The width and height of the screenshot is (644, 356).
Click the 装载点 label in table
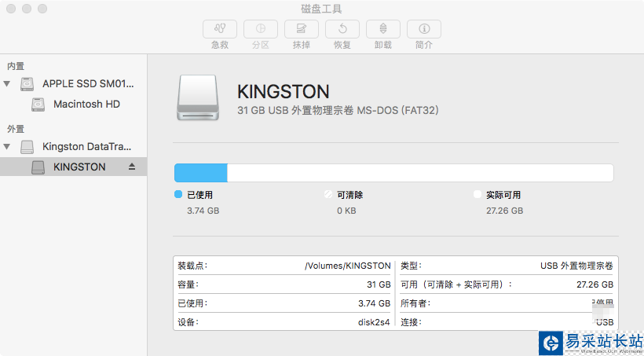192,266
